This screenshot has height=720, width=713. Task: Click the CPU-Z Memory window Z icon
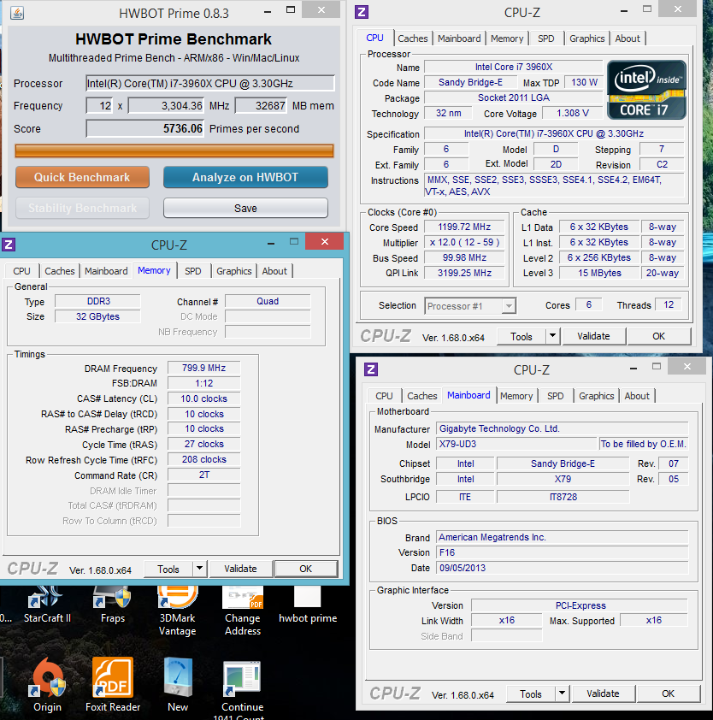click(x=8, y=244)
